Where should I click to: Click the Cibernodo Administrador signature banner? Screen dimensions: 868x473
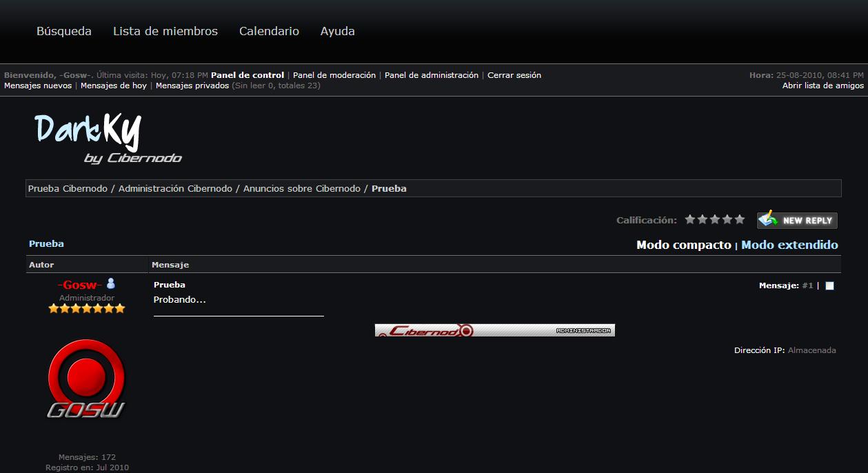click(x=494, y=330)
